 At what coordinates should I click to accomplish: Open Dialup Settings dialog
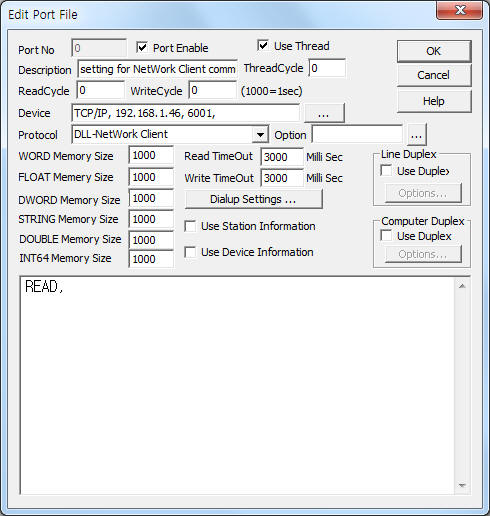253,199
